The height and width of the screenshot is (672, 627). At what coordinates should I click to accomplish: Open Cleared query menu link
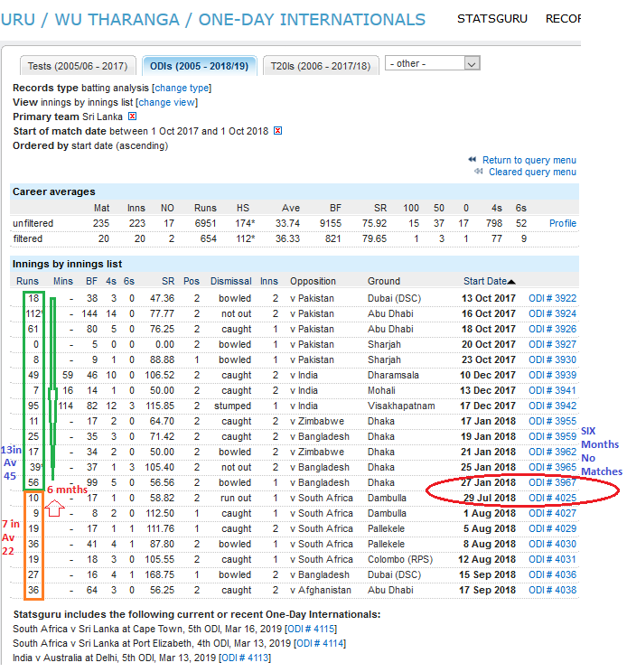tap(532, 172)
